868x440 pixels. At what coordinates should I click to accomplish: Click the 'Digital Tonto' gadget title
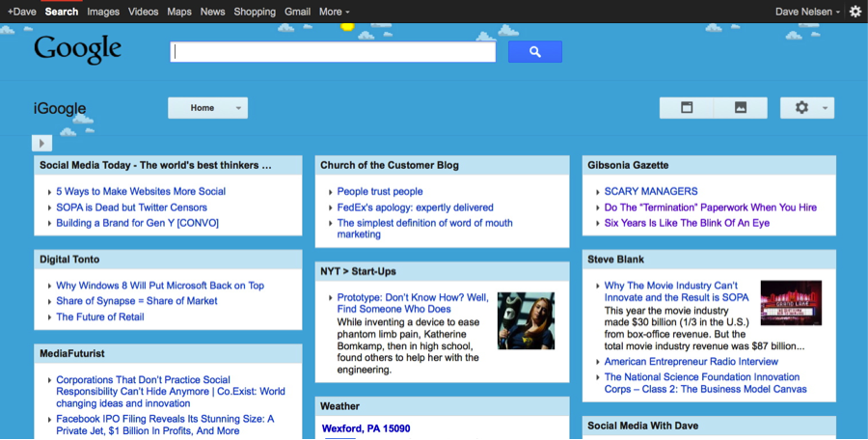click(69, 260)
